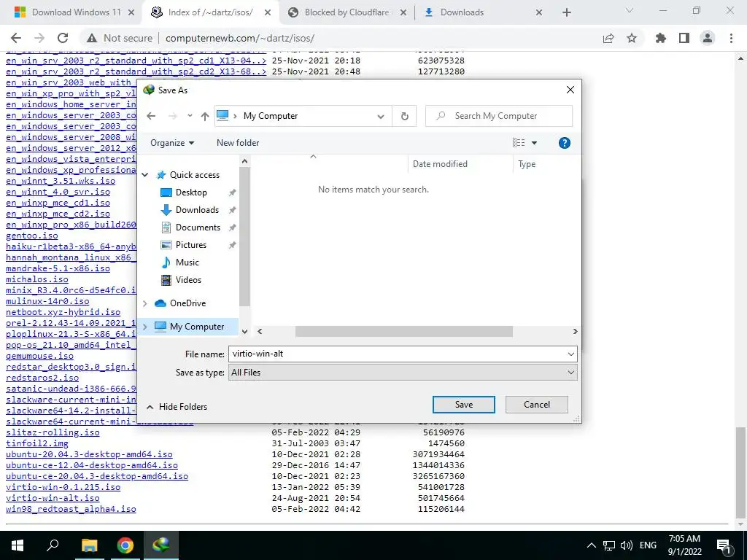Select Downloads in Quick access
Screen dimensions: 747x560
(197, 210)
